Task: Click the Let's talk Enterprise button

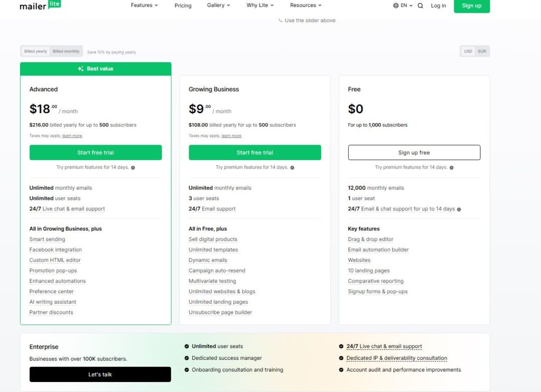Action: point(100,375)
